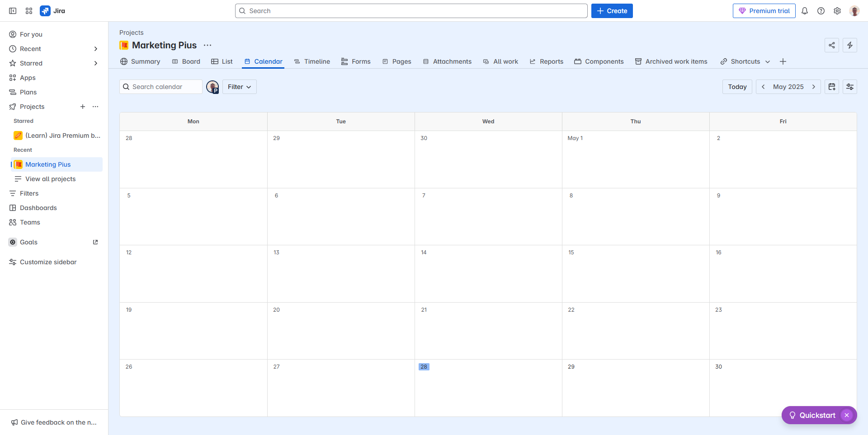The height and width of the screenshot is (435, 868).
Task: Select the highlighted day 28 cell
Action: [488, 388]
